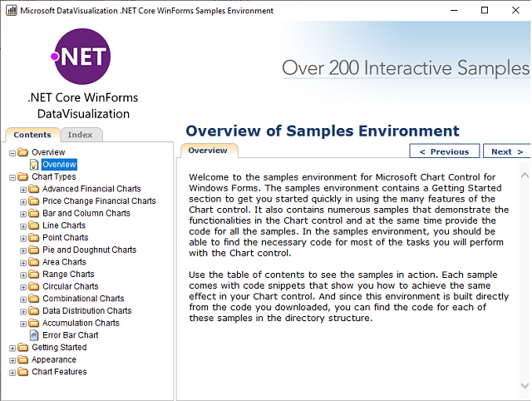This screenshot has width=532, height=401.
Task: Expand the Data Distribution Charts node
Action: coord(23,312)
